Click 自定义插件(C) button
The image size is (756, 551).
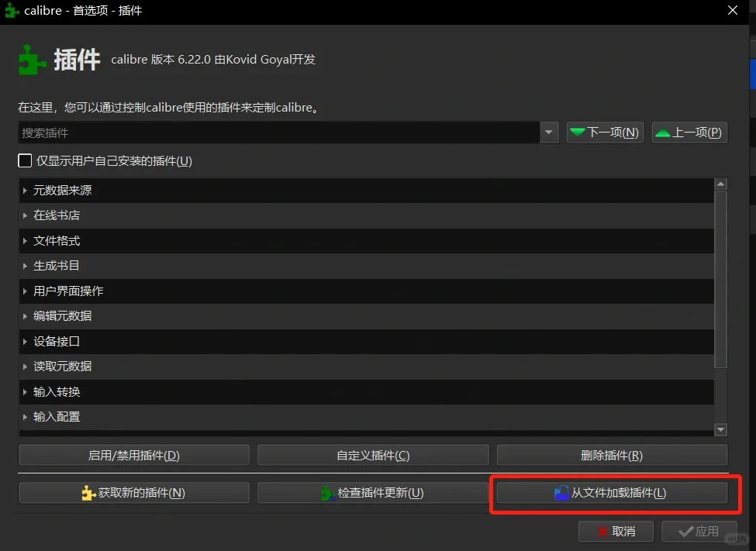[373, 455]
